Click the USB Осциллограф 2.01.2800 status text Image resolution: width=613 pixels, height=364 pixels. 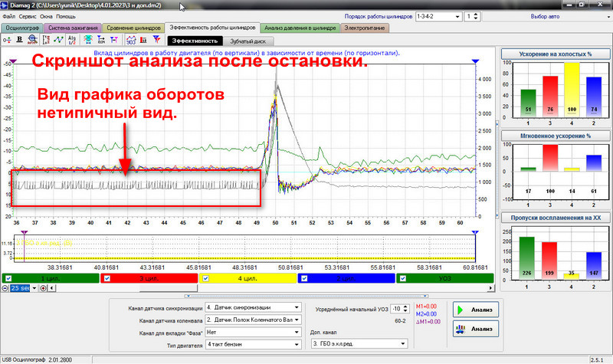click(37, 359)
